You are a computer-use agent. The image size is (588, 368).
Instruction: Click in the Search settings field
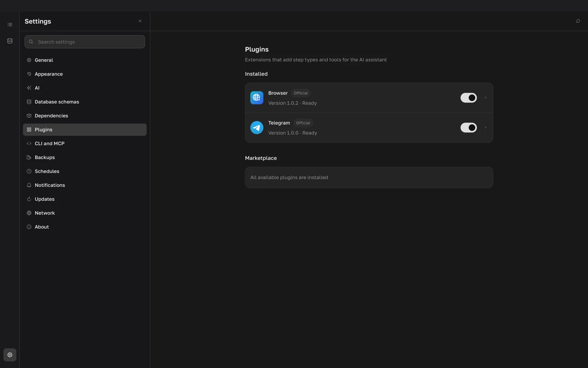pos(85,42)
